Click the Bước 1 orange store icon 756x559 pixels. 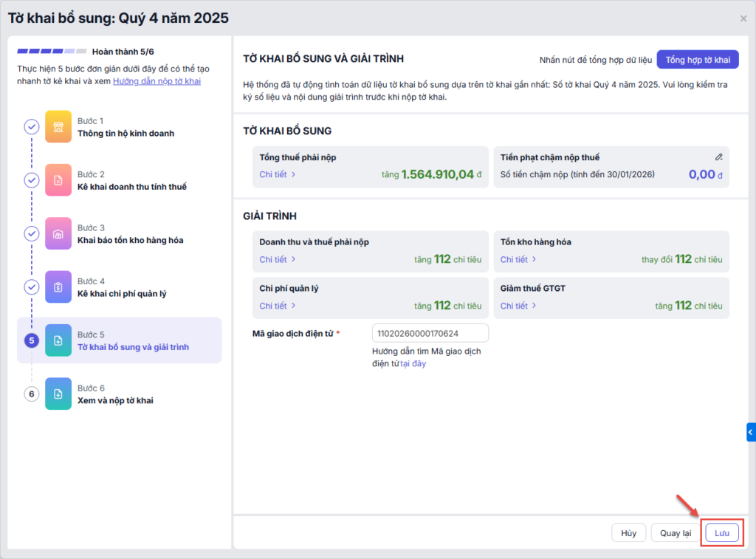[x=58, y=127]
